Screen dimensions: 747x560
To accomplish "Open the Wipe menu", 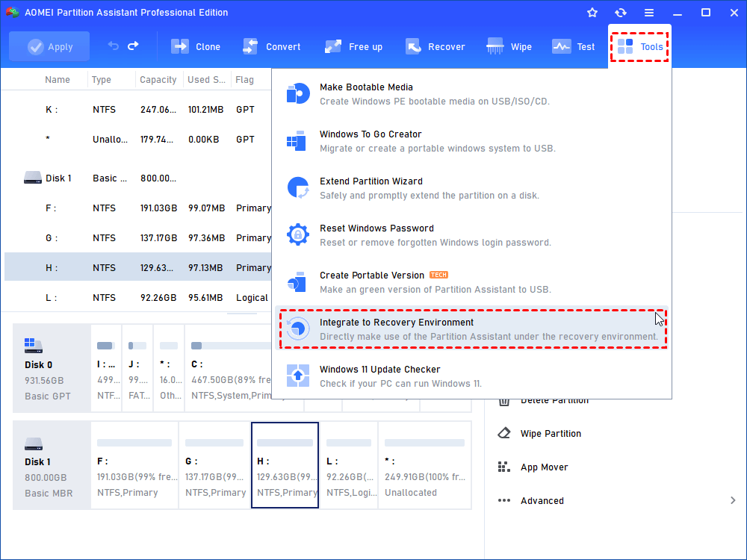I will pos(509,46).
